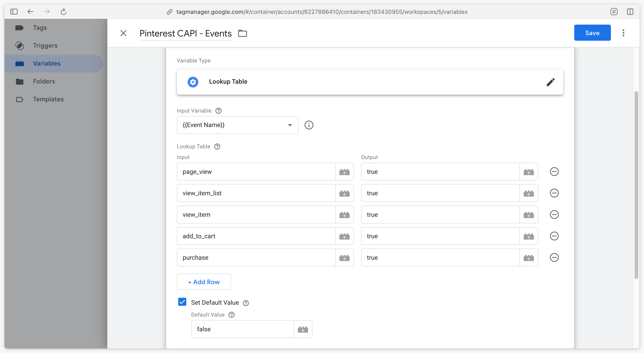Click the link icon in address bar
Screen dimensions: 644x353
[x=169, y=12]
